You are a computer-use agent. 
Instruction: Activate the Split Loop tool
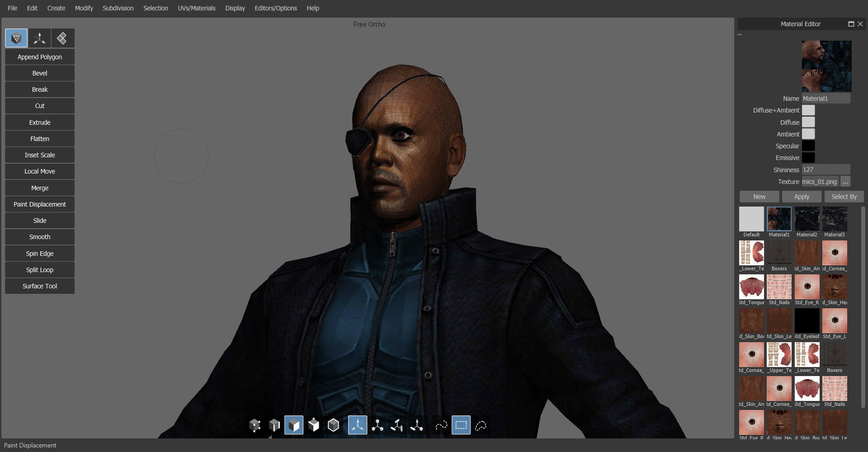40,270
